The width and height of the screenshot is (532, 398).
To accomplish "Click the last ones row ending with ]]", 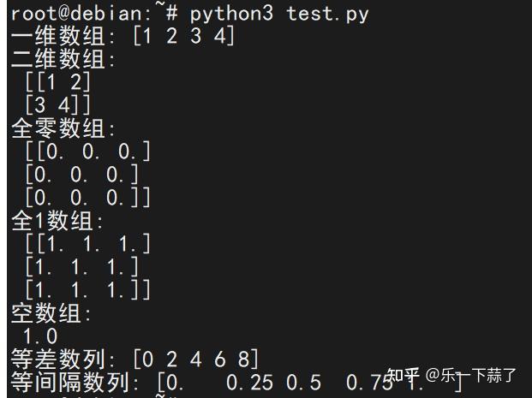I will [x=88, y=290].
